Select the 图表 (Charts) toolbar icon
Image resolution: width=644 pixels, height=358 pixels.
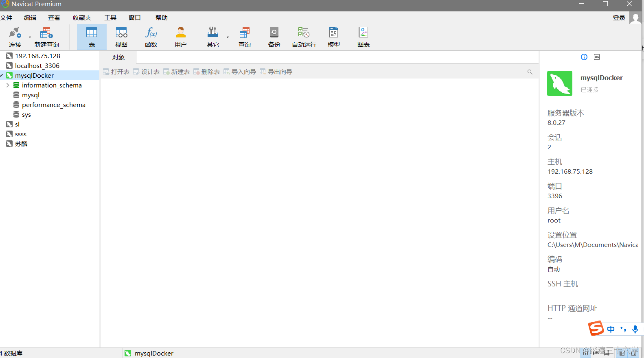364,37
